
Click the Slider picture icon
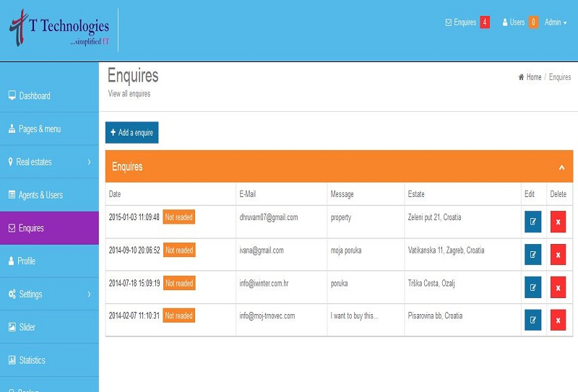(x=12, y=327)
